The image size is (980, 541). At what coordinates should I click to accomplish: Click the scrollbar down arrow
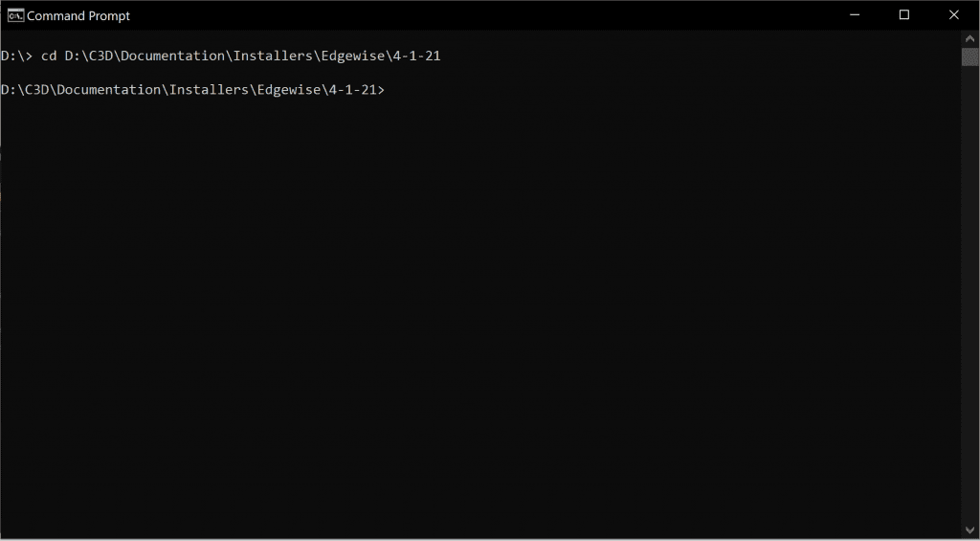[x=970, y=531]
